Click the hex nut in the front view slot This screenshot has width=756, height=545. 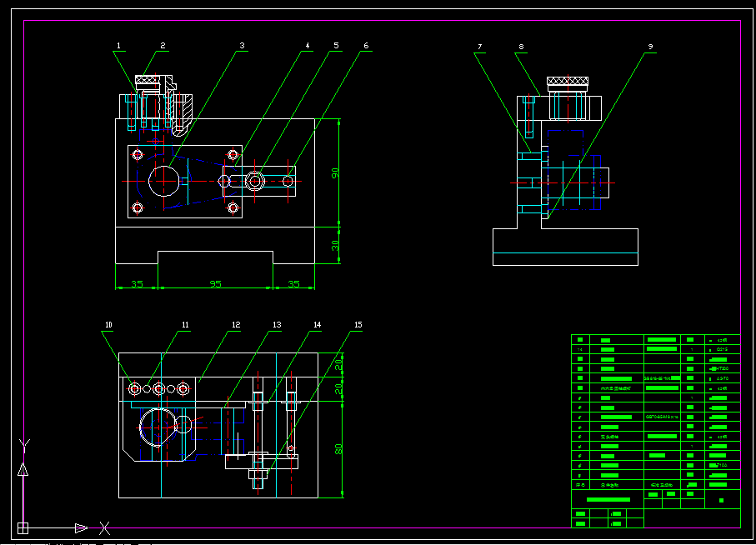point(254,181)
